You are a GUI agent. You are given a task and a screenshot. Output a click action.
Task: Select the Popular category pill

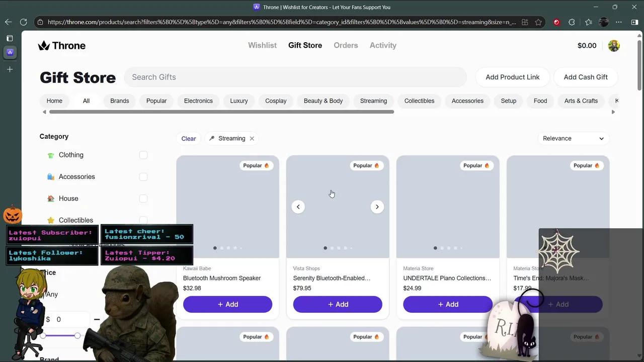coord(156,101)
